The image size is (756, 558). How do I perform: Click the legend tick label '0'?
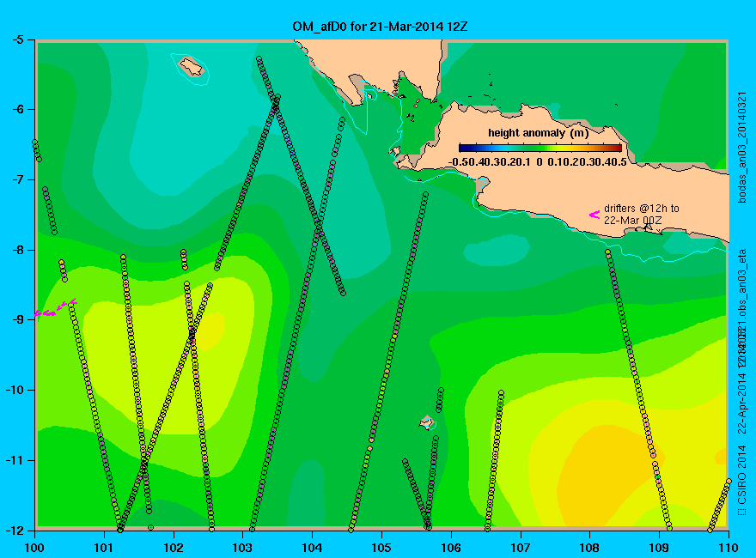click(540, 162)
